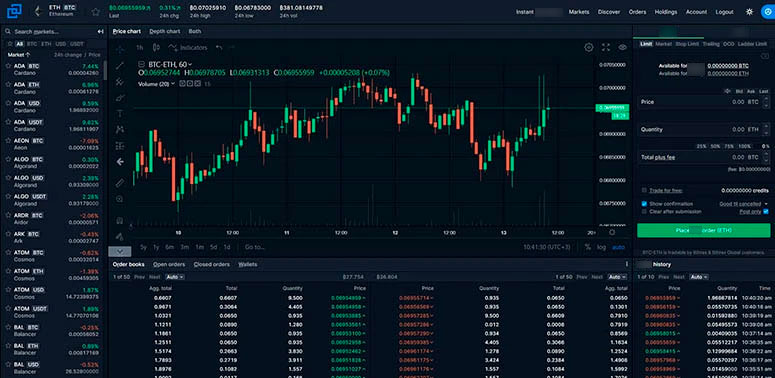Enable the Trade for free checkbox

click(644, 190)
